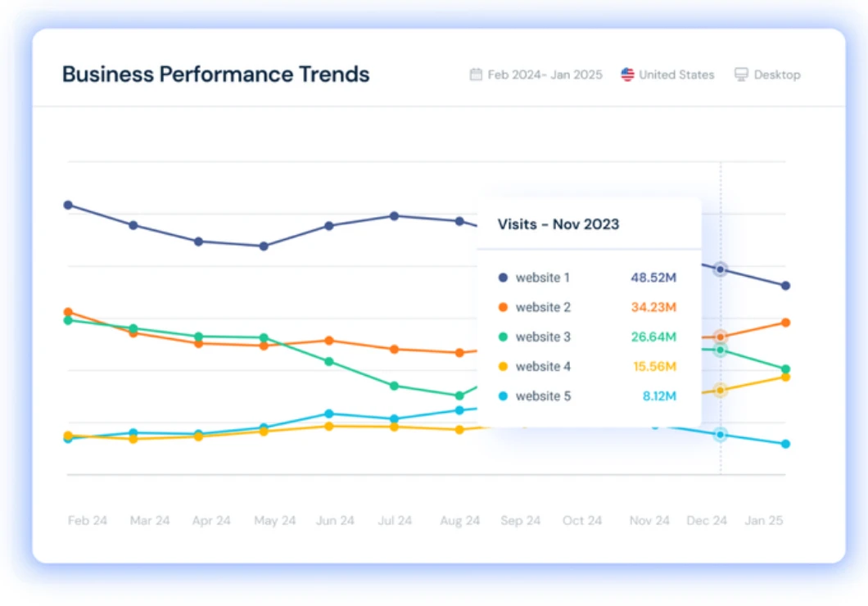The width and height of the screenshot is (868, 606).
Task: Click the highlighted yellow point on dotted line
Action: (721, 390)
